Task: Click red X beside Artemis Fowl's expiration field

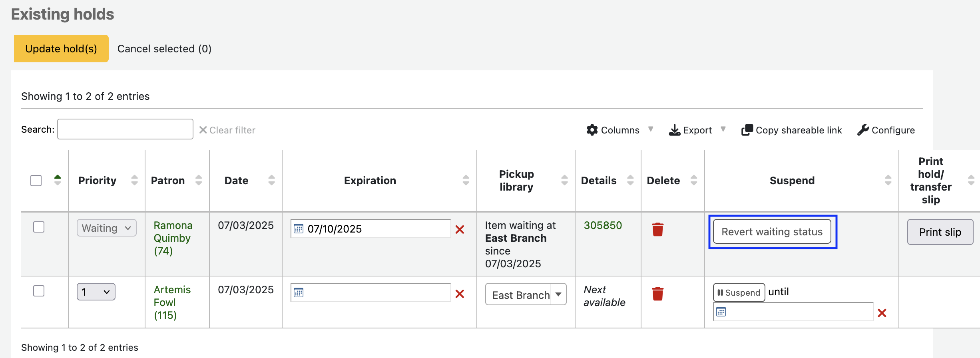Action: [x=460, y=294]
